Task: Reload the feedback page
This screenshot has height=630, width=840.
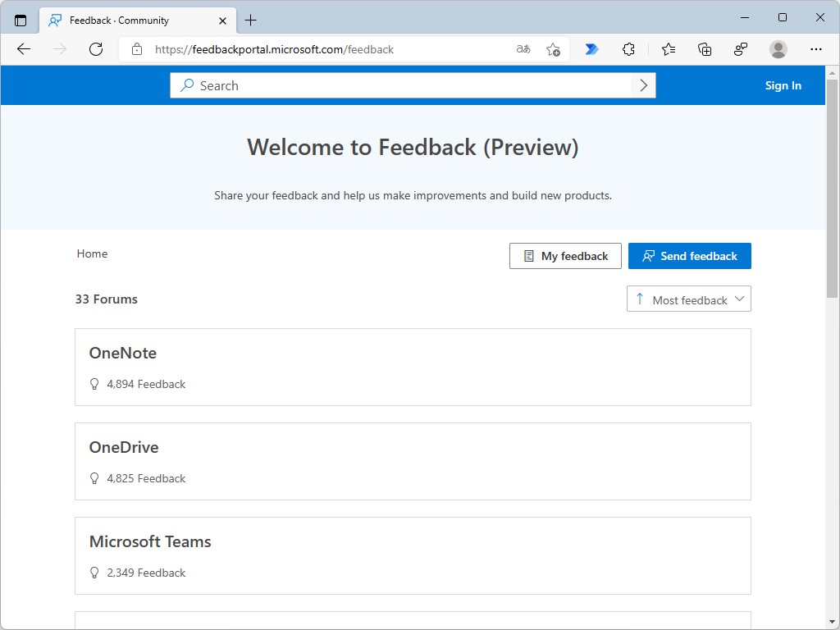Action: 96,49
